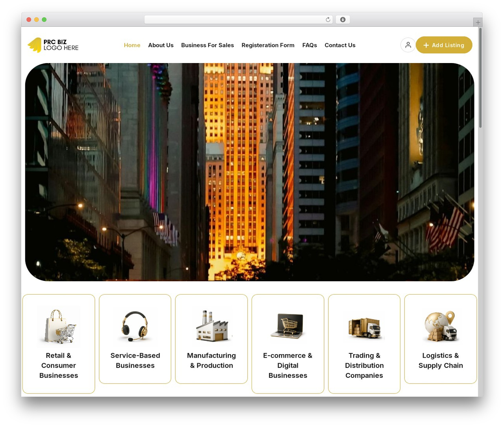
Task: Click the Add Listing button
Action: coord(444,45)
